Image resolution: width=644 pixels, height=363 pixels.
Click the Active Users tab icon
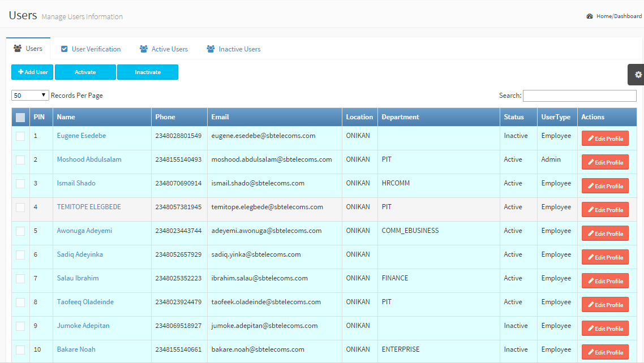[x=144, y=49]
